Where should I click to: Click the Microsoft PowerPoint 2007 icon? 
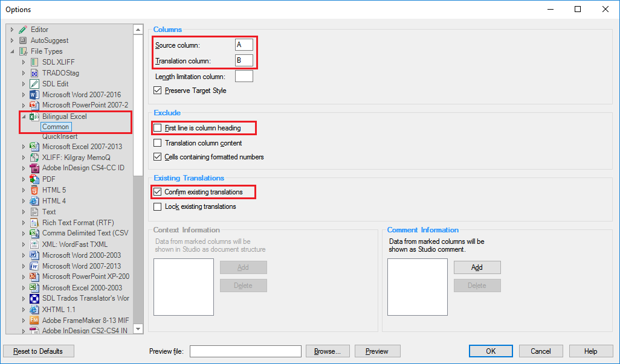34,105
